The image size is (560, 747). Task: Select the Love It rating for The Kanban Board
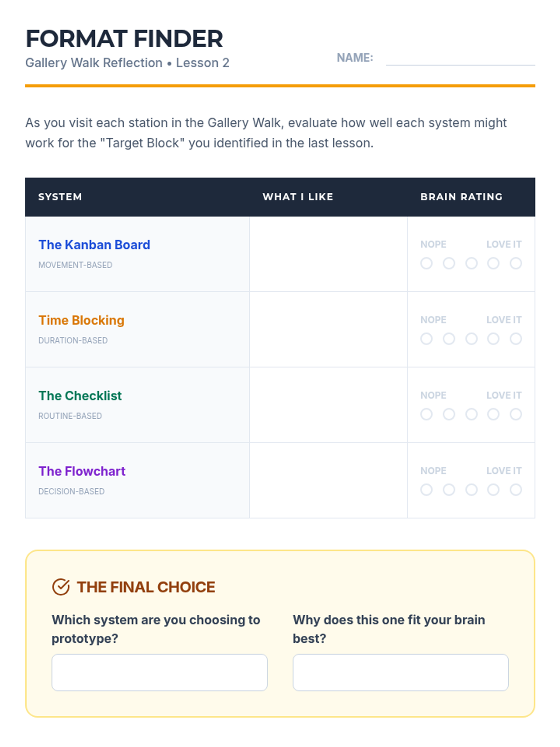pyautogui.click(x=516, y=263)
